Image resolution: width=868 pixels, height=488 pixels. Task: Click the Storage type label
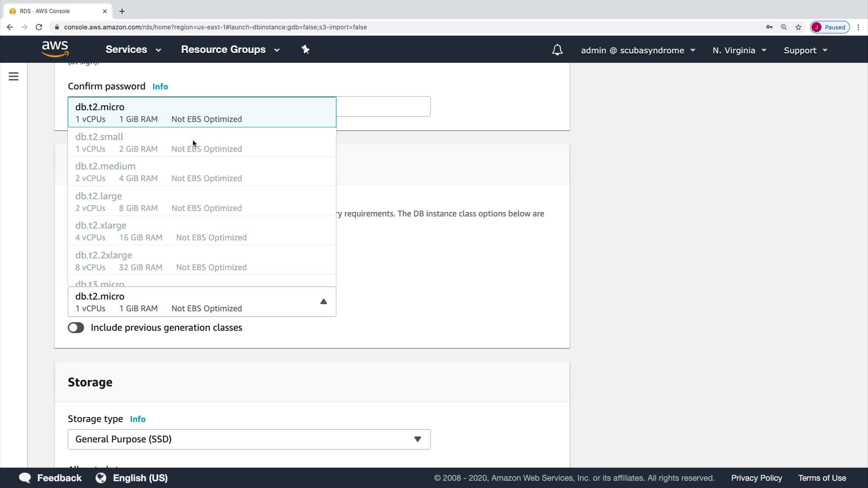pyautogui.click(x=95, y=419)
